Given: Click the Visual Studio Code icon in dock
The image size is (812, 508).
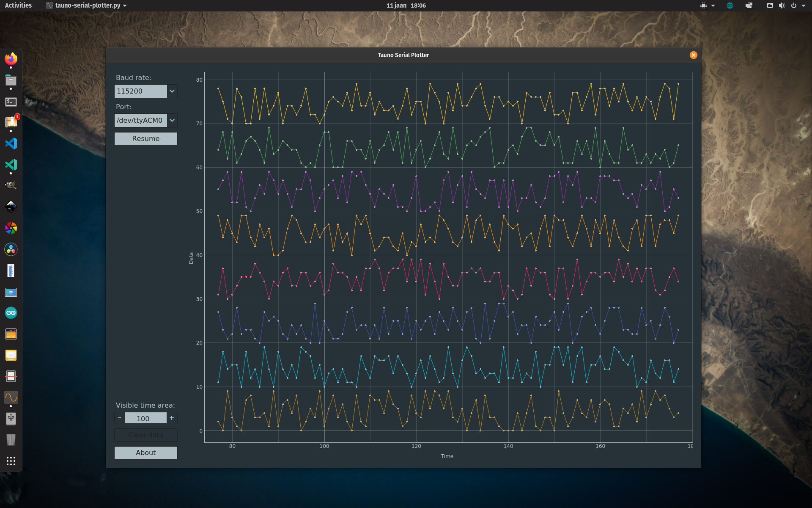Looking at the screenshot, I should 11,144.
